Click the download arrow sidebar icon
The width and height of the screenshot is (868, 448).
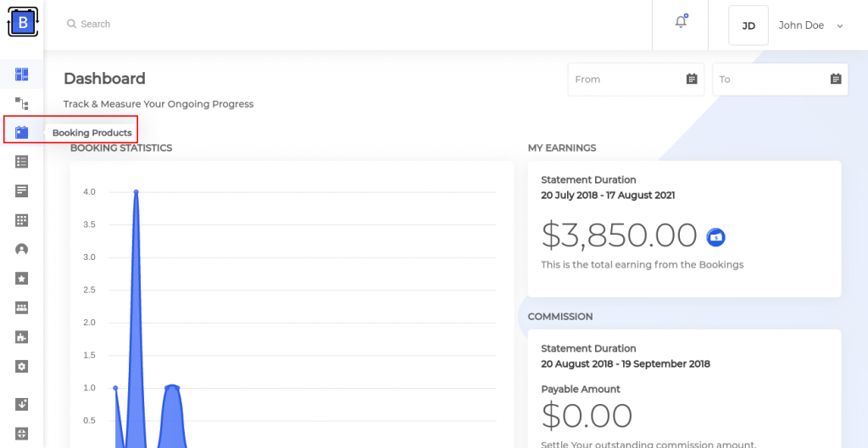point(21,404)
